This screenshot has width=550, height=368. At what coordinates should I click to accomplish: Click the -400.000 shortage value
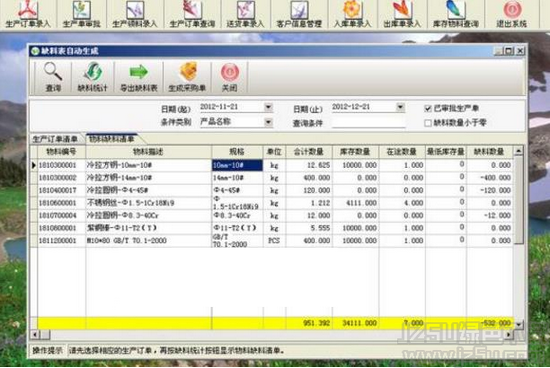point(496,178)
